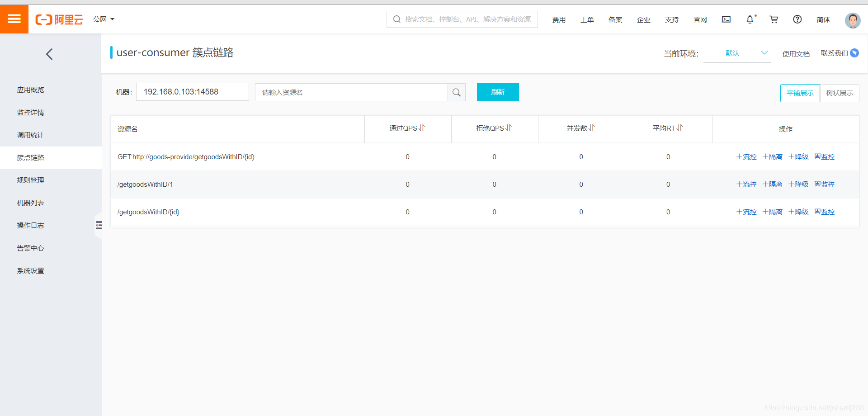
Task: Expand the 当前环境 environment dropdown
Action: click(737, 53)
